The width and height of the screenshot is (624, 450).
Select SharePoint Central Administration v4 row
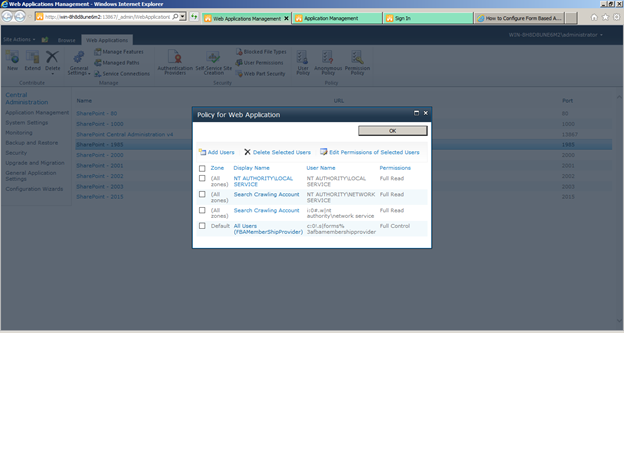(x=344, y=134)
